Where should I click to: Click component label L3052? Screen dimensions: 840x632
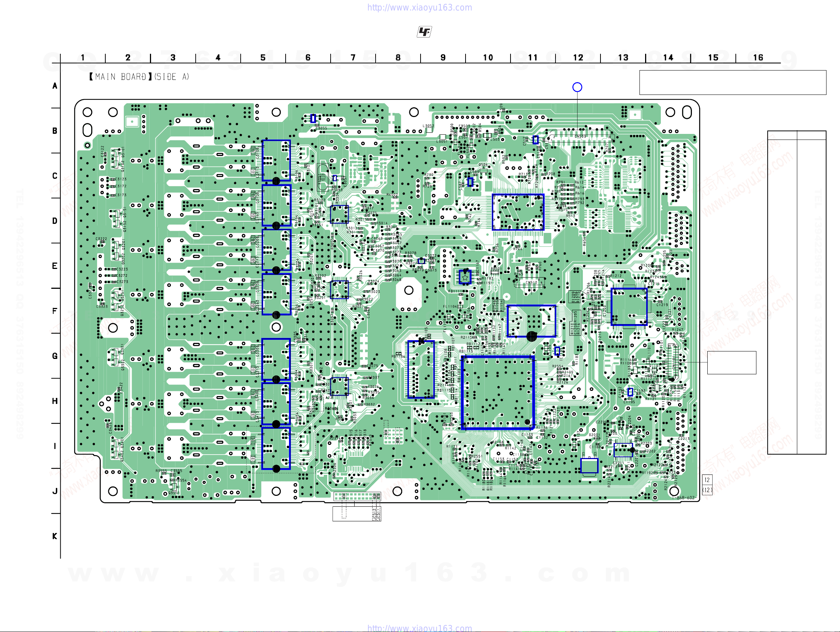pos(428,126)
